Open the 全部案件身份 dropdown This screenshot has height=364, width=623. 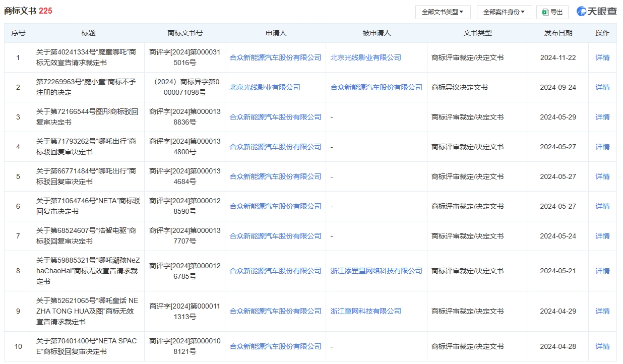point(504,12)
